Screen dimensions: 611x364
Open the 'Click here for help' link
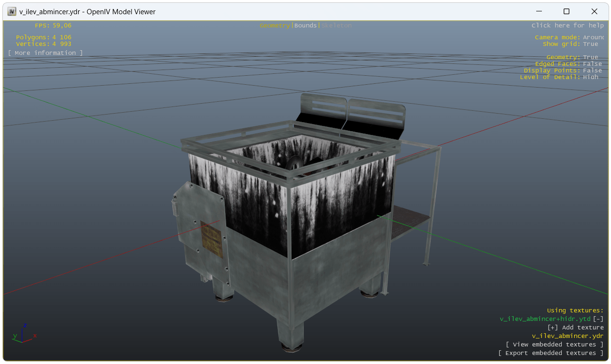[x=567, y=26]
